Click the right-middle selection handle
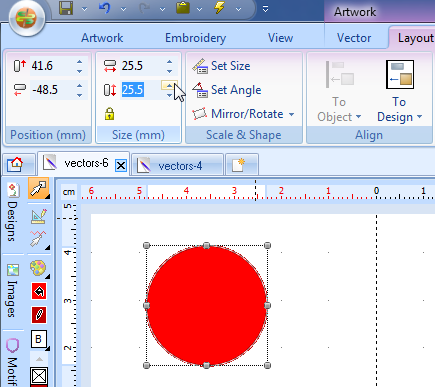435x387 pixels. 267,305
